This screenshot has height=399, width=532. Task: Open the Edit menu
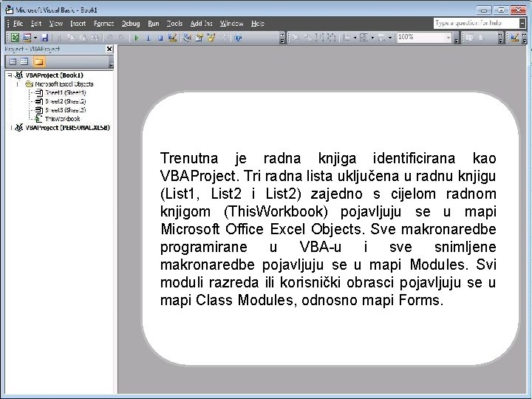pyautogui.click(x=36, y=24)
